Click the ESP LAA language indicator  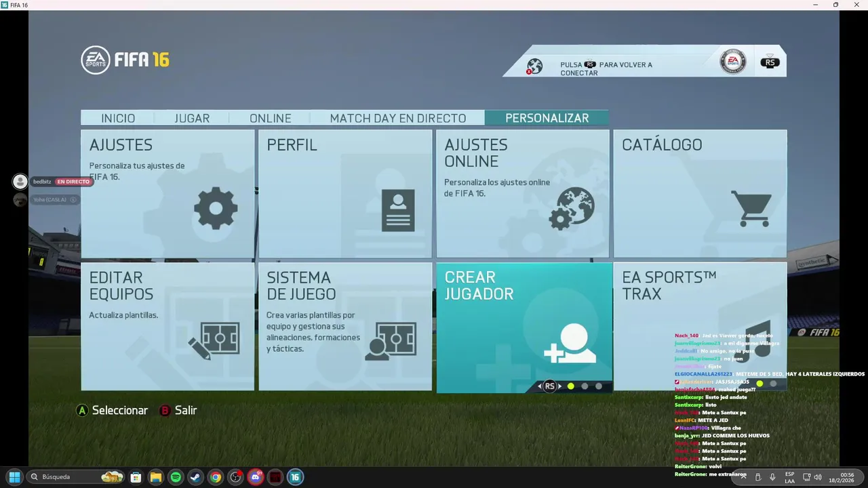789,477
